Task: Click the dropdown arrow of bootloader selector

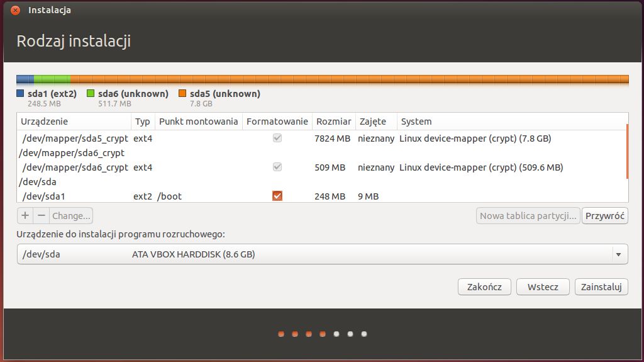Action: point(618,254)
